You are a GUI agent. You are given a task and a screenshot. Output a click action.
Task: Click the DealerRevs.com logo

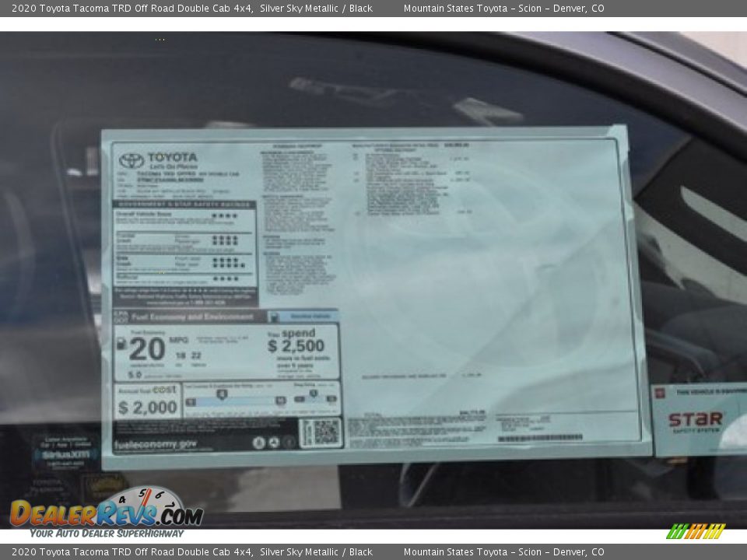pyautogui.click(x=107, y=511)
